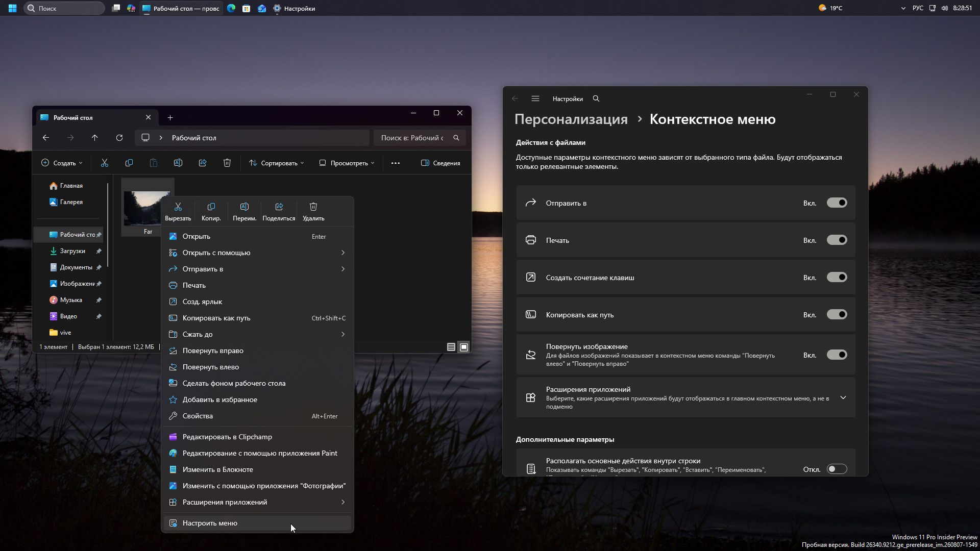Show hidden system tray icons chevron
Viewport: 980px width, 551px height.
coord(903,8)
